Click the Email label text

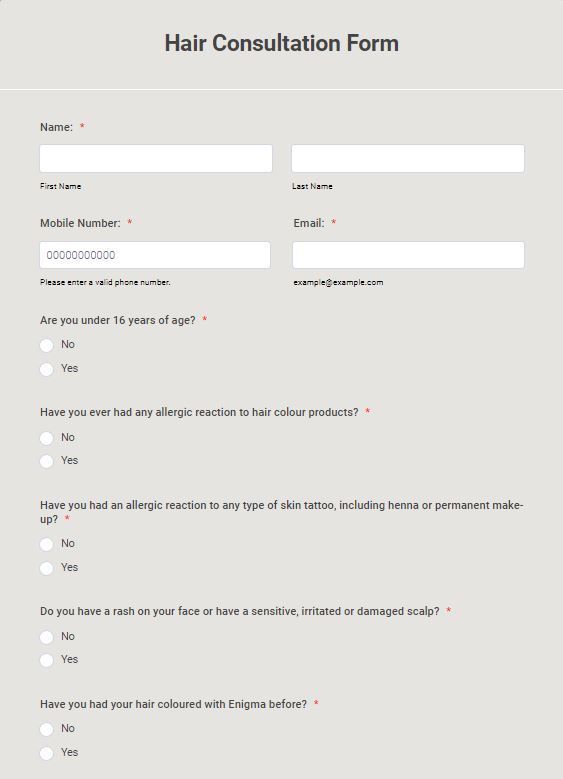point(309,223)
